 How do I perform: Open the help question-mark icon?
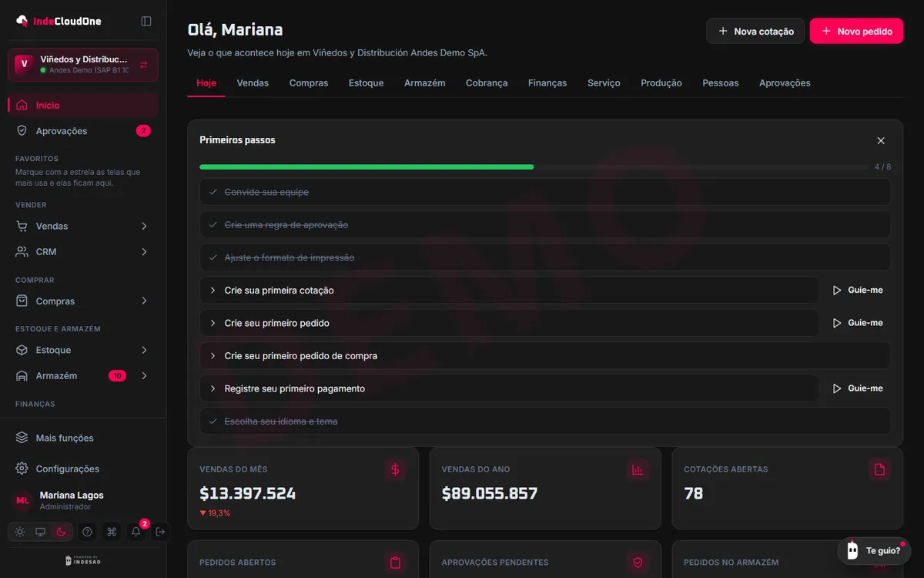tap(87, 532)
